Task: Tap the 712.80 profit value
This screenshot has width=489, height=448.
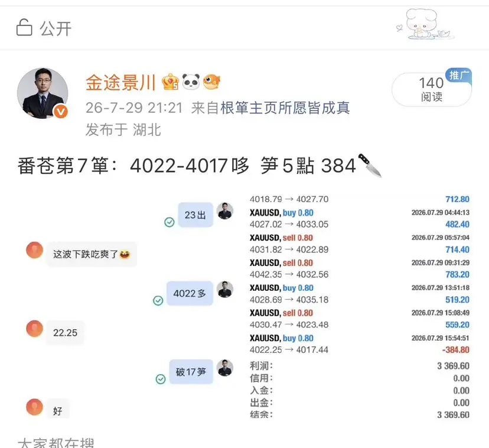Action: tap(457, 199)
